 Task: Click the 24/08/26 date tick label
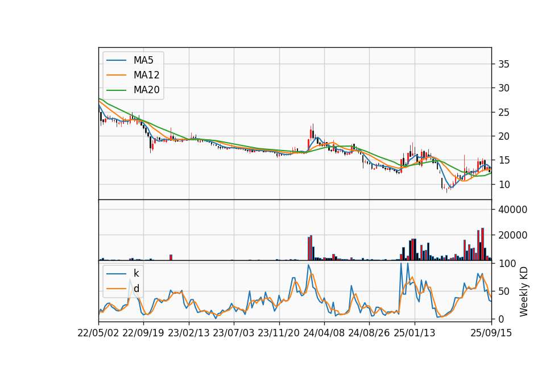(369, 333)
